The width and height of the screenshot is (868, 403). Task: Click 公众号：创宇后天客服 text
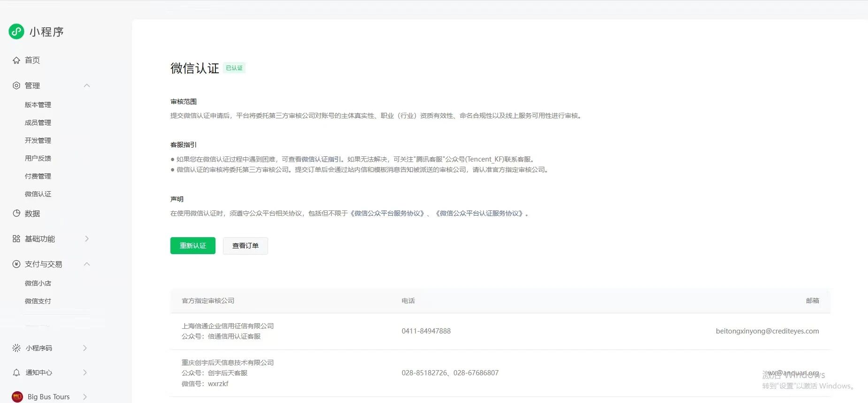tap(215, 373)
